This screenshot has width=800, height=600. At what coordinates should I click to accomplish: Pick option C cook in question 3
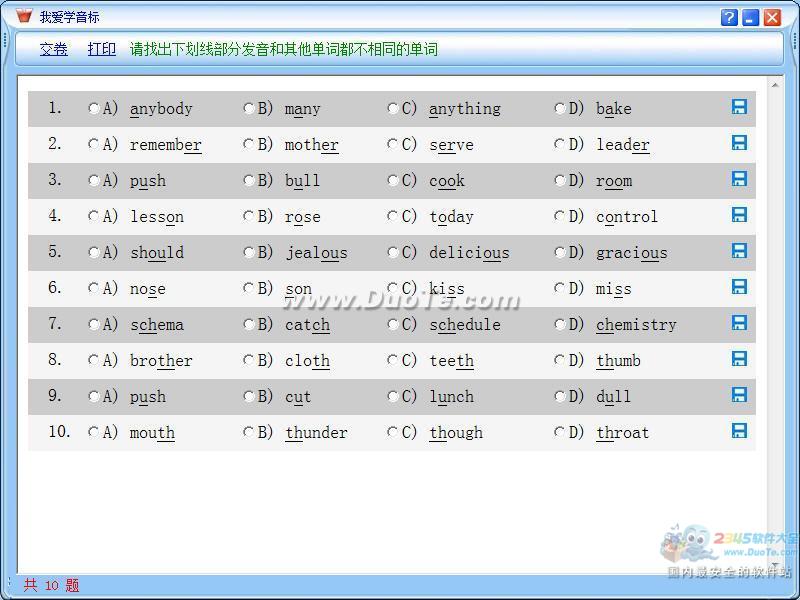[392, 180]
